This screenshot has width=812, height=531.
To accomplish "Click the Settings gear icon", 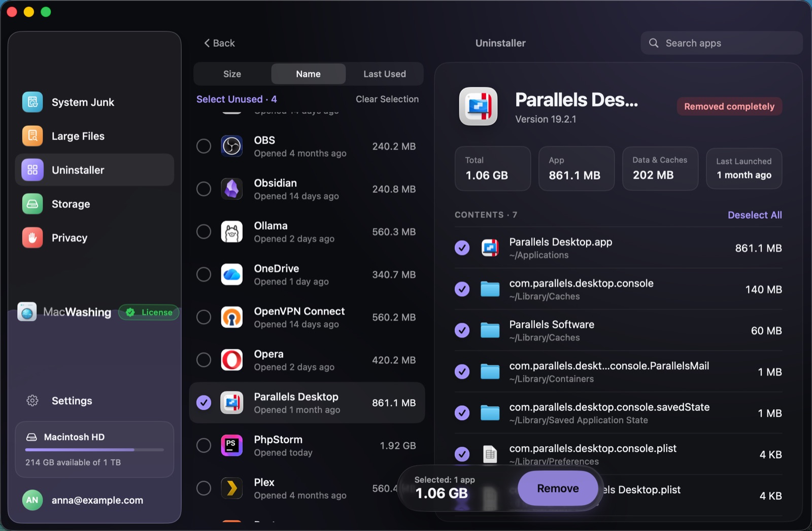I will [x=32, y=401].
